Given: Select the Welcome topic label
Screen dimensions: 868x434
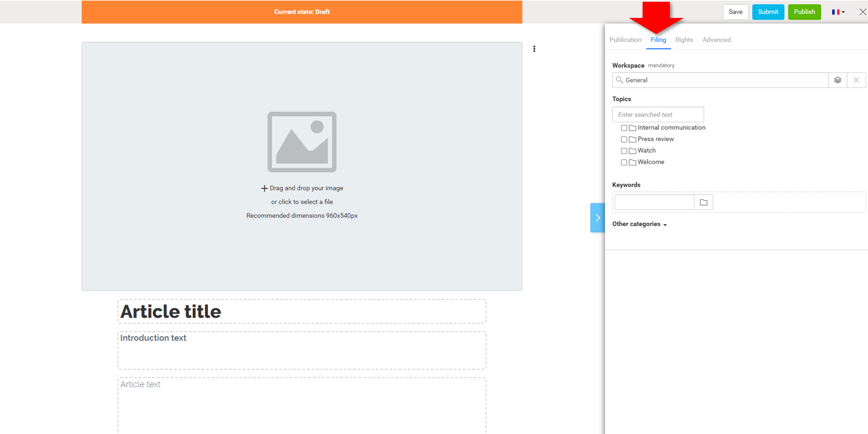Looking at the screenshot, I should [651, 162].
